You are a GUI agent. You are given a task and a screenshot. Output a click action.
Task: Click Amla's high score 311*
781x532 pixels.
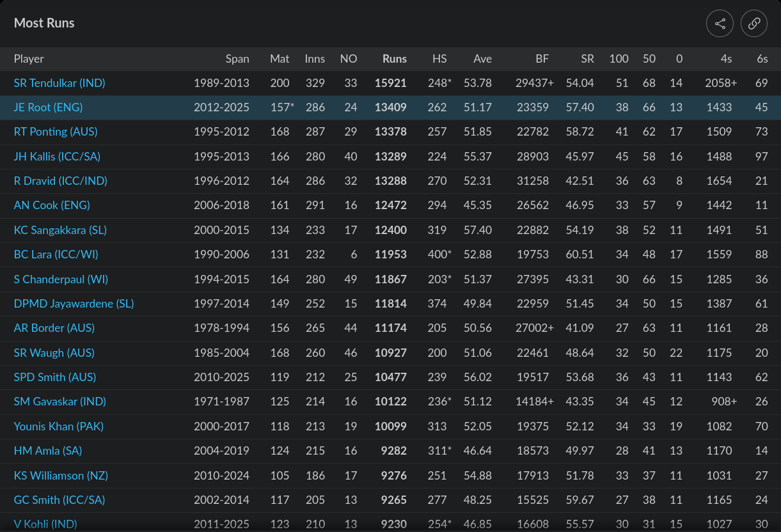tap(439, 451)
